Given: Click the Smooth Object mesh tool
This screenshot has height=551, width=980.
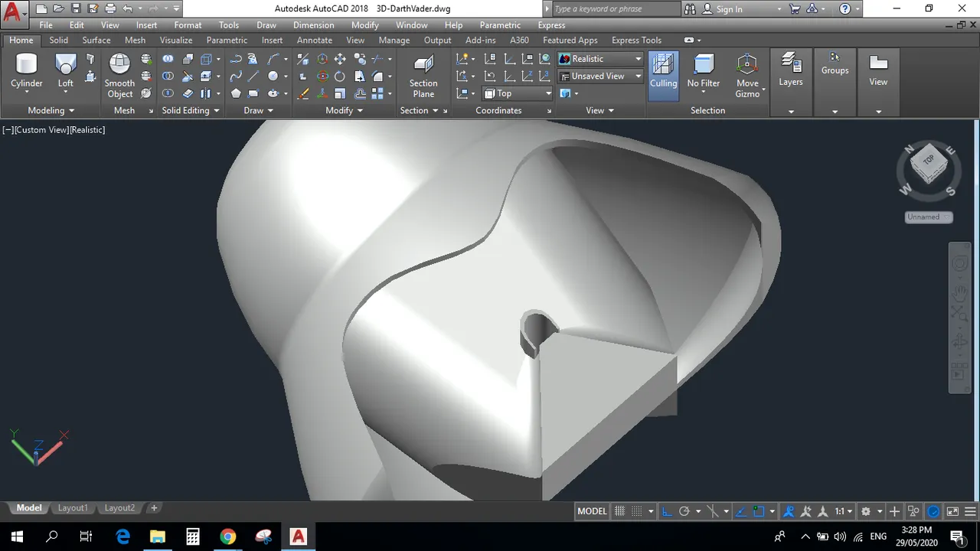Looking at the screenshot, I should coord(119,76).
